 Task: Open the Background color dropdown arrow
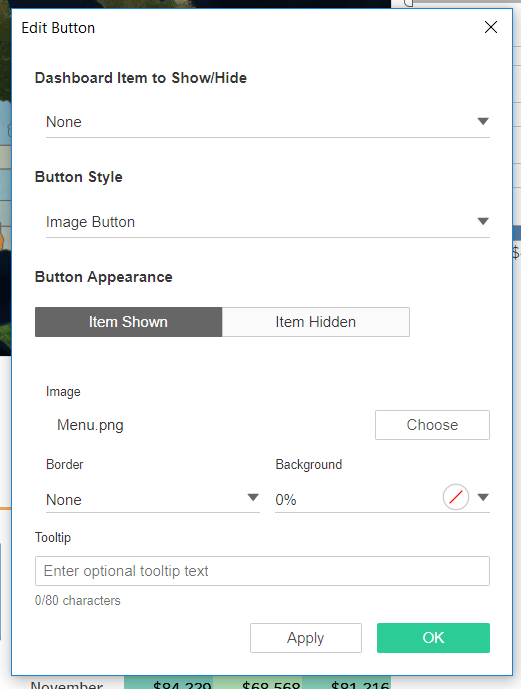point(483,497)
